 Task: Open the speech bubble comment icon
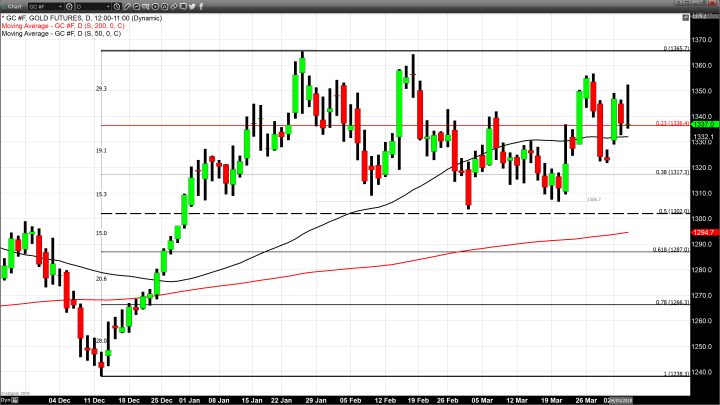pos(183,6)
